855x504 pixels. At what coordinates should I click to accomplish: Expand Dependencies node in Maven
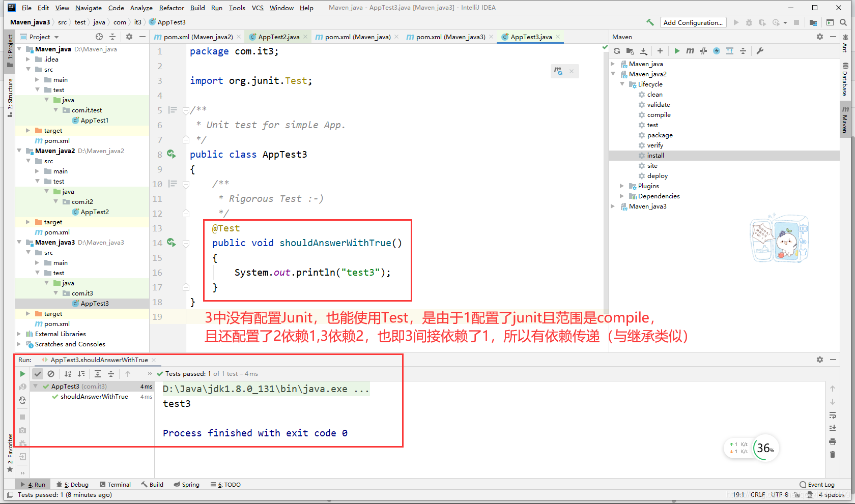pyautogui.click(x=622, y=196)
